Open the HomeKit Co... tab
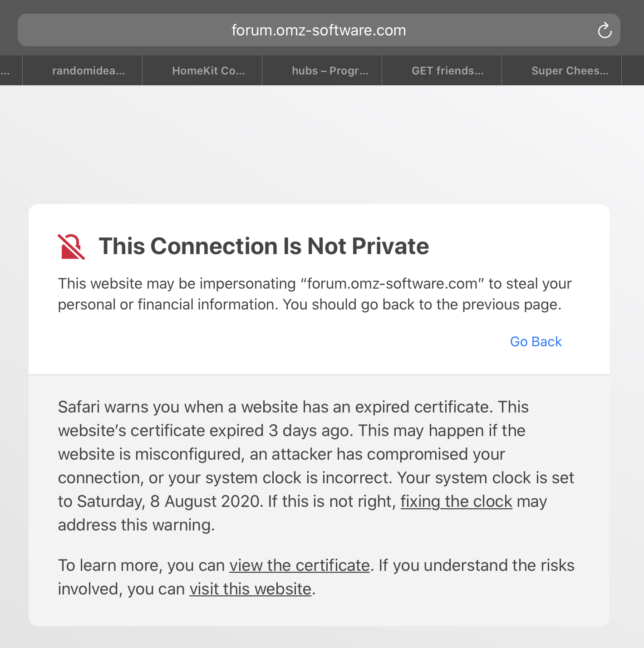This screenshot has height=648, width=644. [202, 70]
